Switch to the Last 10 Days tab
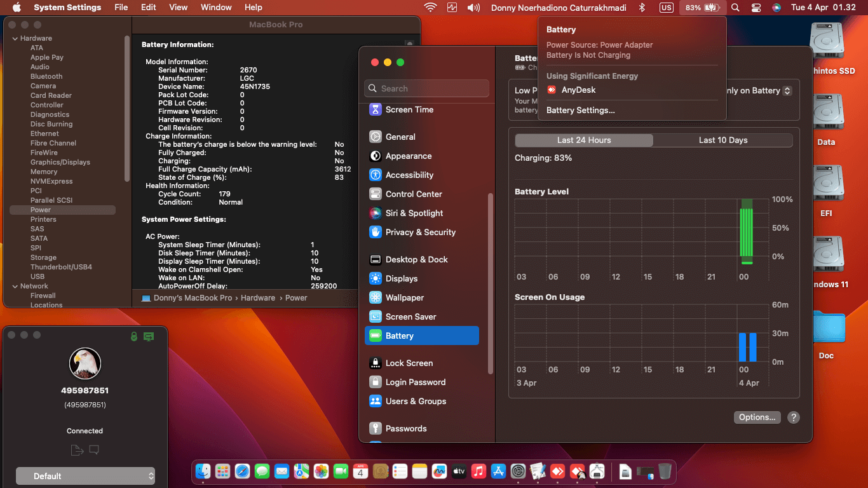 click(x=723, y=140)
